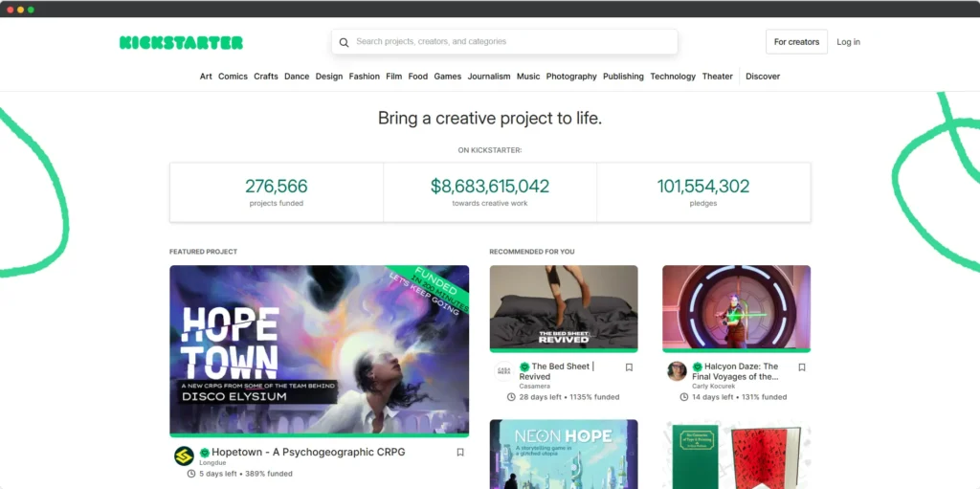980x489 pixels.
Task: Click the '28 days left • 1135% funded' text
Action: (569, 397)
